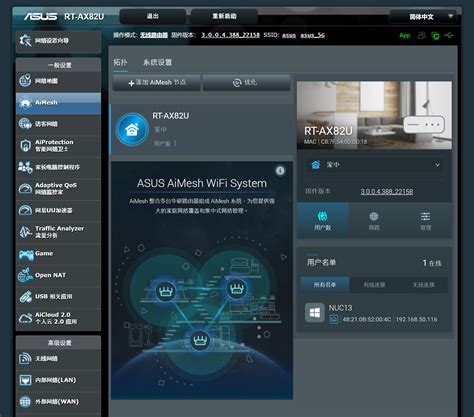Click the guest users status icon in header
Image resolution: width=474 pixels, height=417 pixels.
click(422, 35)
